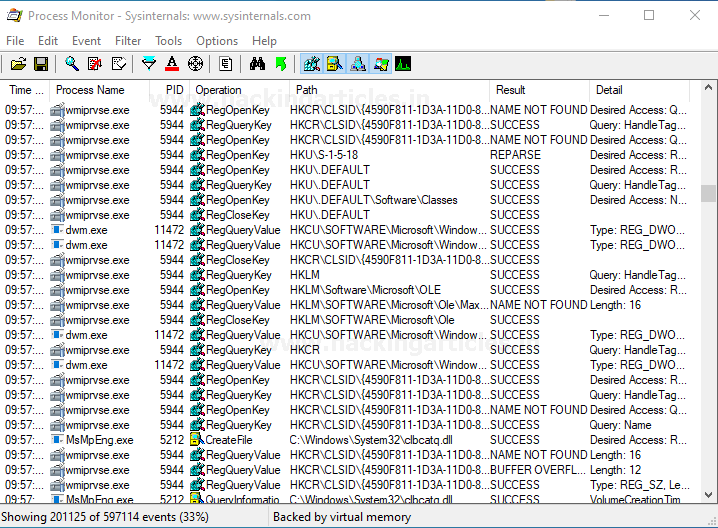Select the REPARSE result cell
The width and height of the screenshot is (718, 528).
(515, 155)
